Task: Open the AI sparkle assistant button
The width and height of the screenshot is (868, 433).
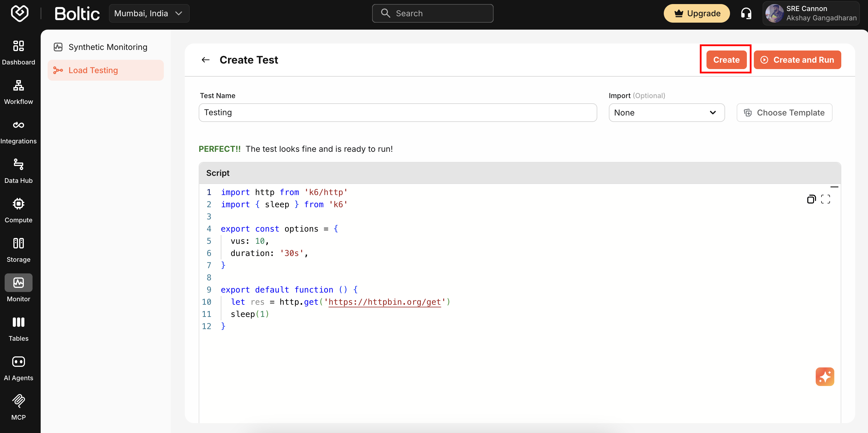Action: 824,376
